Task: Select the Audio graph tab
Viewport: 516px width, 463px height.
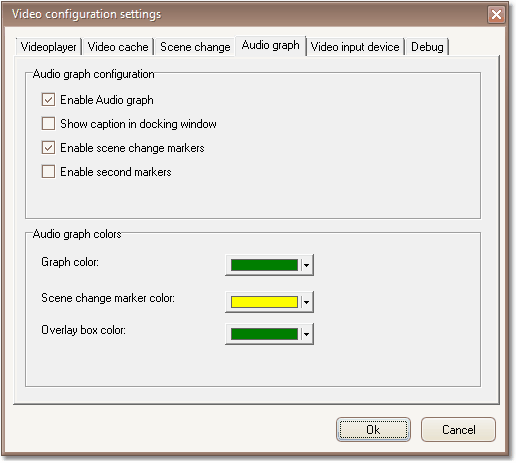Action: click(x=270, y=45)
